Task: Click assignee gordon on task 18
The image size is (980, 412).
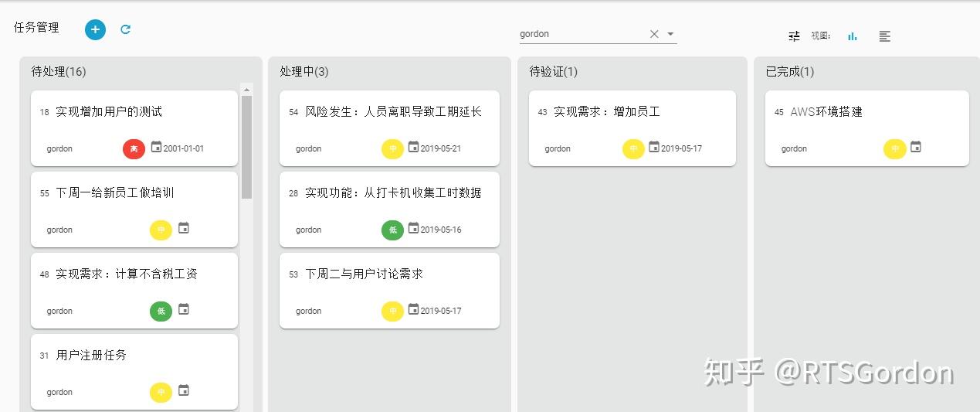Action: [59, 148]
